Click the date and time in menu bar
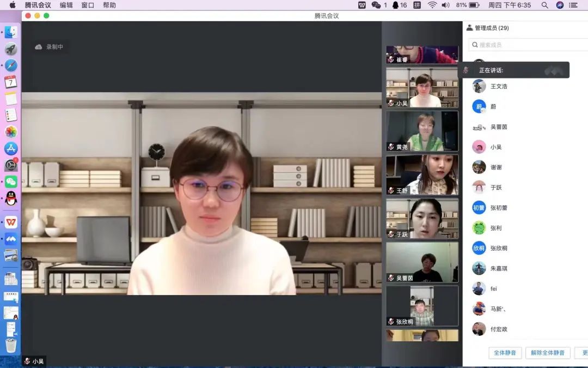Viewport: 588px width, 368px height. (x=510, y=5)
